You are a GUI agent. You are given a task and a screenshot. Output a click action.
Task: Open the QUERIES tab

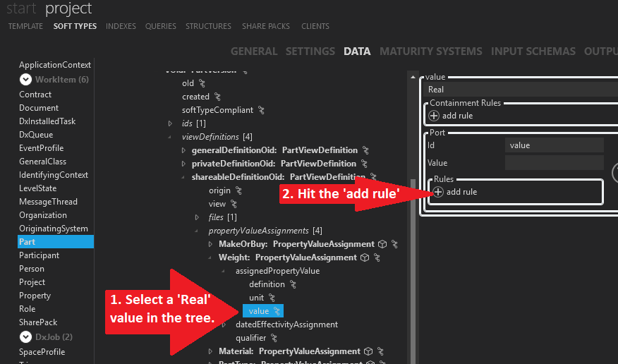160,26
